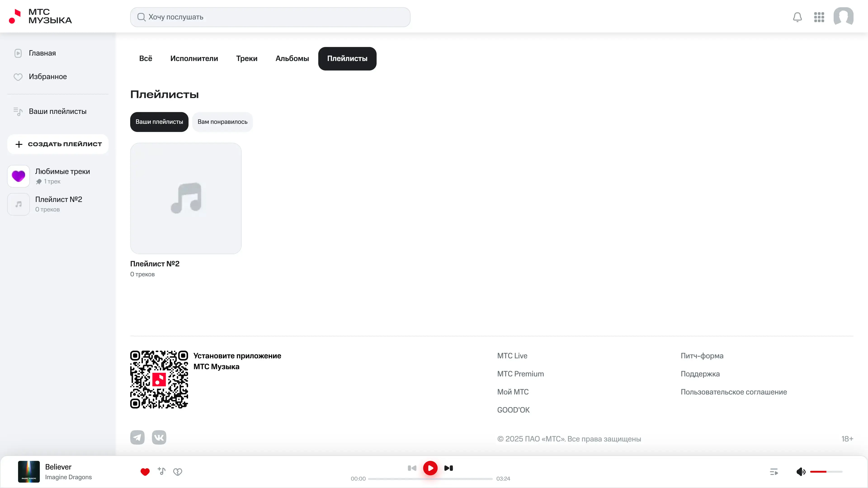Select the Вам понравилось filter
Image resolution: width=868 pixels, height=488 pixels.
(x=222, y=122)
